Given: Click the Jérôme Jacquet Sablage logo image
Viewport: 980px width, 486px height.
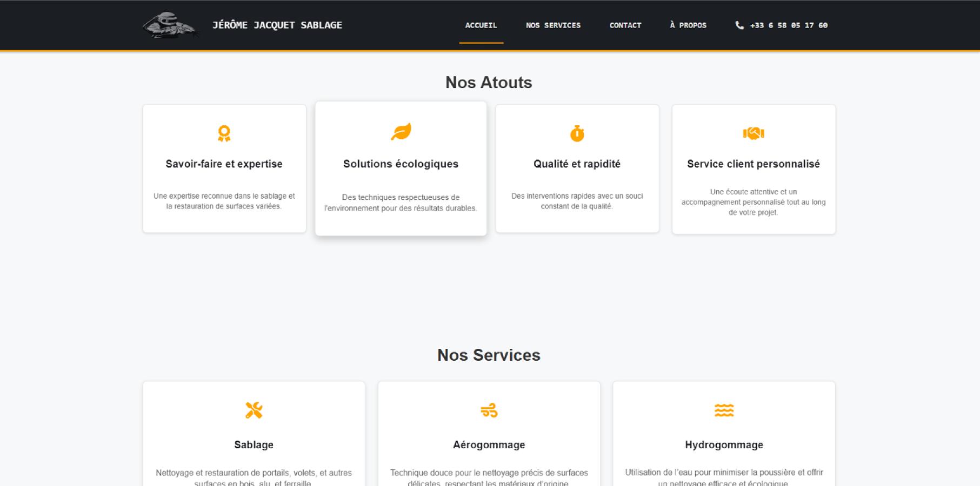Looking at the screenshot, I should 171,24.
